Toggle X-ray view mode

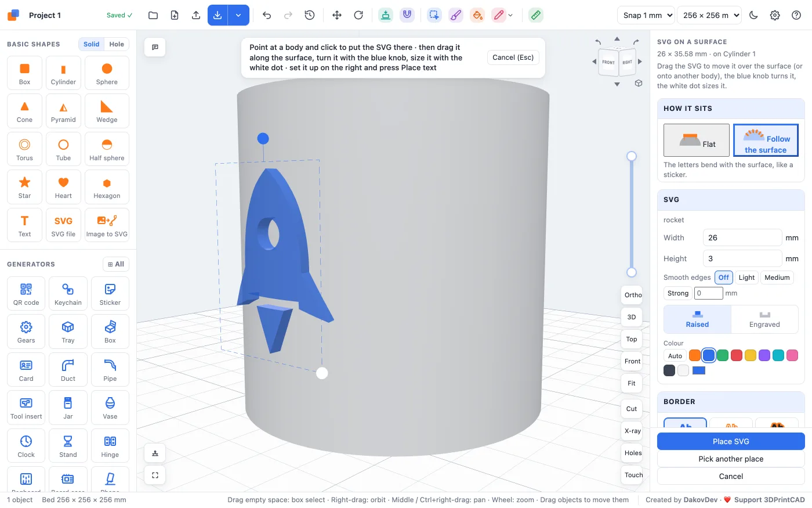point(632,431)
